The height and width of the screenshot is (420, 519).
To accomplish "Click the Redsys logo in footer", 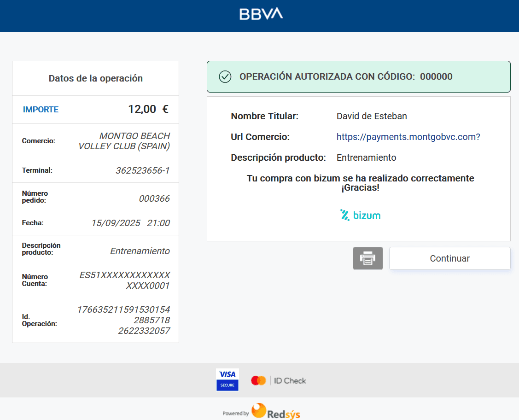I will (x=275, y=411).
